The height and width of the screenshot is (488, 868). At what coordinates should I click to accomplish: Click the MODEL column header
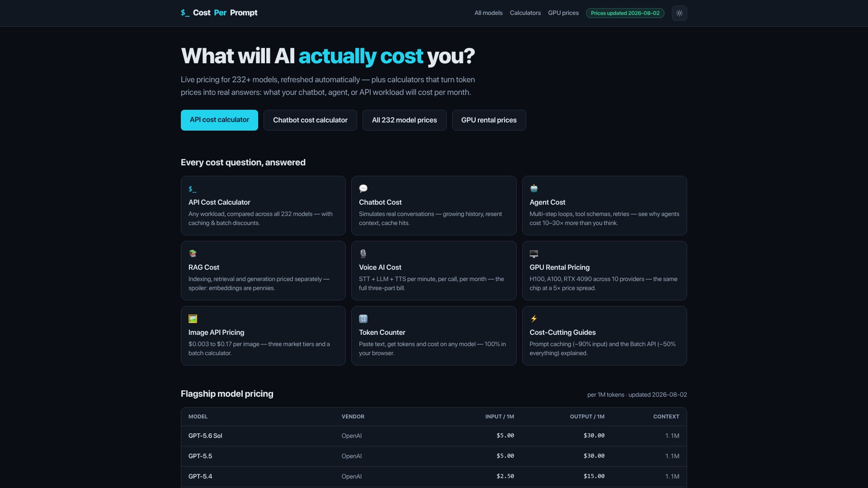tap(198, 417)
